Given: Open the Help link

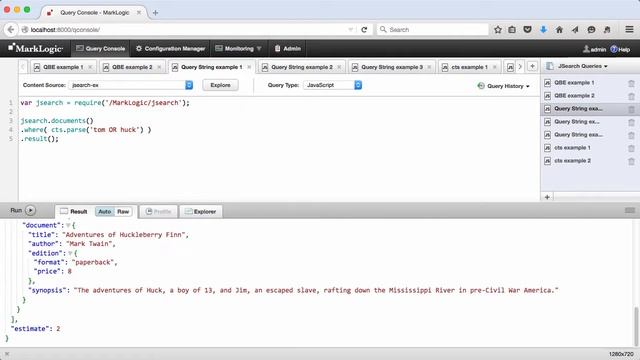Looking at the screenshot, I should click(x=620, y=49).
